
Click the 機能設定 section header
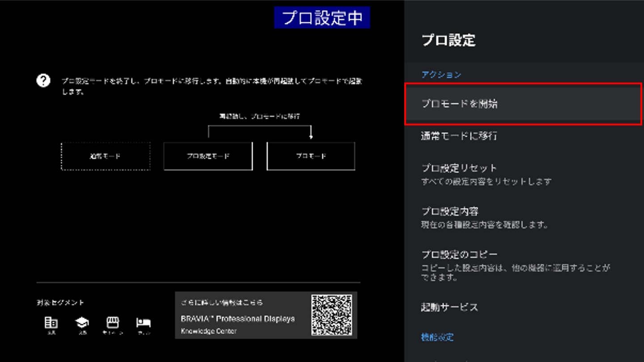(437, 337)
